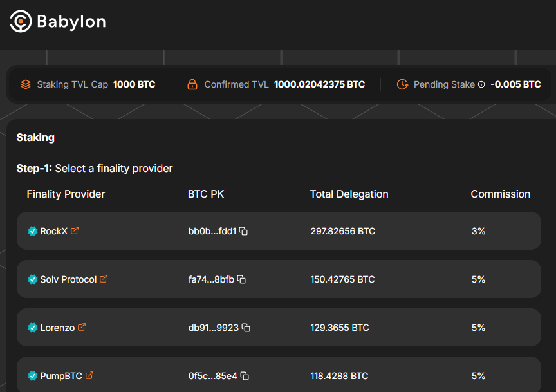Click the Commission column header

coord(500,194)
